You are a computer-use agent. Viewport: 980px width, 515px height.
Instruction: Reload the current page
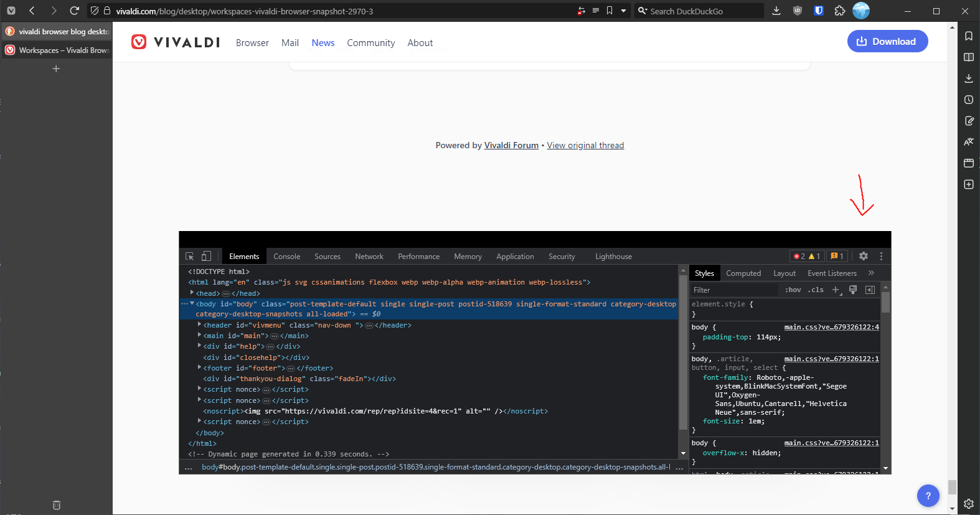(x=75, y=11)
